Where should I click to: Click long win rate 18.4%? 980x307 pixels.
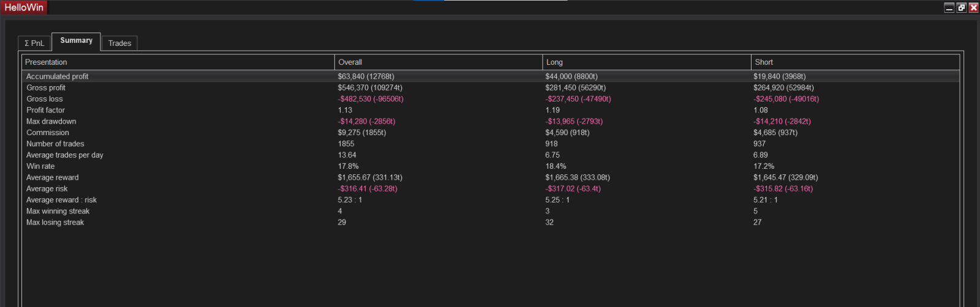[556, 166]
